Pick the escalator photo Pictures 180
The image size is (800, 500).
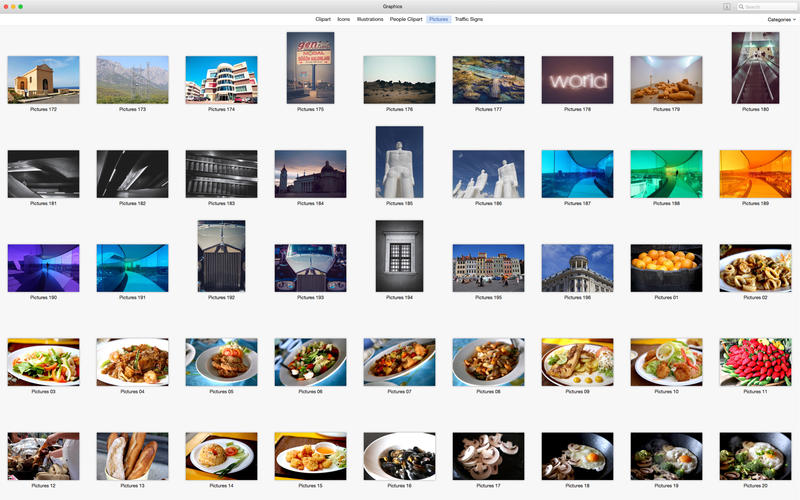click(x=755, y=68)
